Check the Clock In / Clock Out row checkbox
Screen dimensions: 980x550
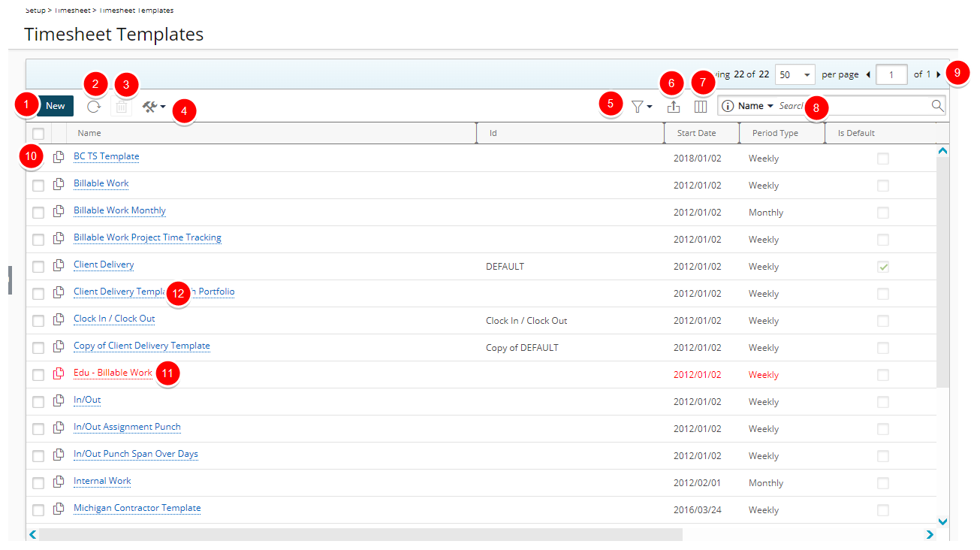point(38,321)
